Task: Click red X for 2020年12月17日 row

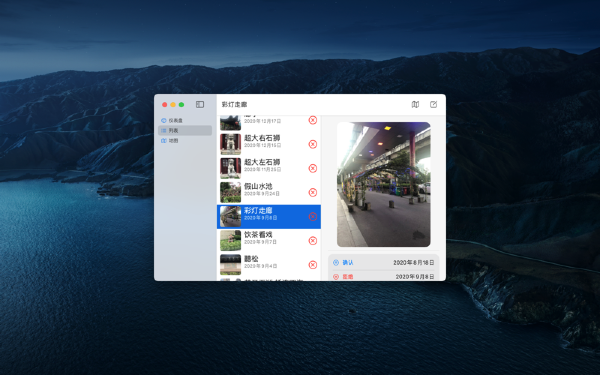Action: 313,120
